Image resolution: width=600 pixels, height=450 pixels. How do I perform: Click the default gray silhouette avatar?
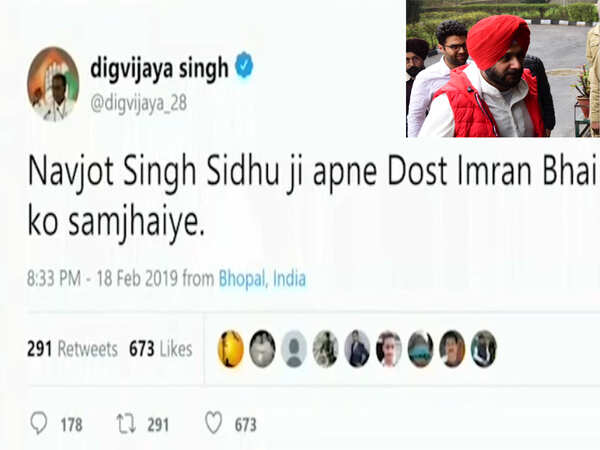[x=294, y=349]
